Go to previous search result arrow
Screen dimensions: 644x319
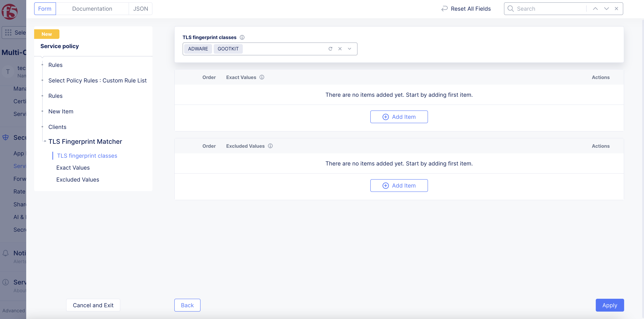tap(595, 9)
